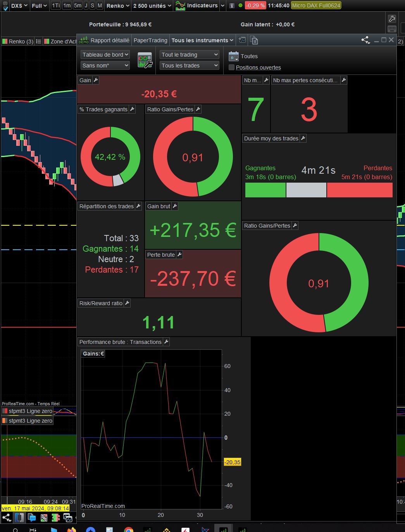Click the Windows search icon in taskbar
Screen dimensions: 405x532
[x=15, y=530]
